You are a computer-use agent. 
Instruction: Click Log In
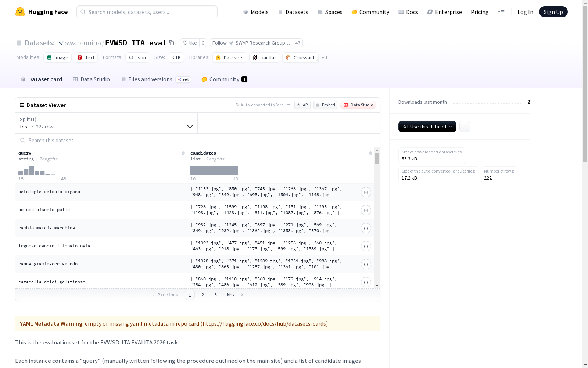525,12
